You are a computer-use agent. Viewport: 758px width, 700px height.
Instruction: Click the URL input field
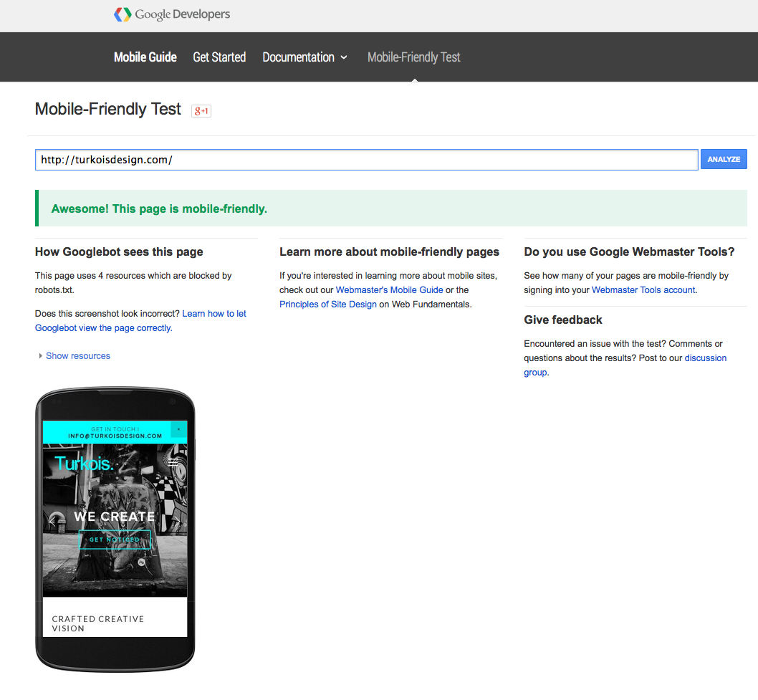point(366,160)
